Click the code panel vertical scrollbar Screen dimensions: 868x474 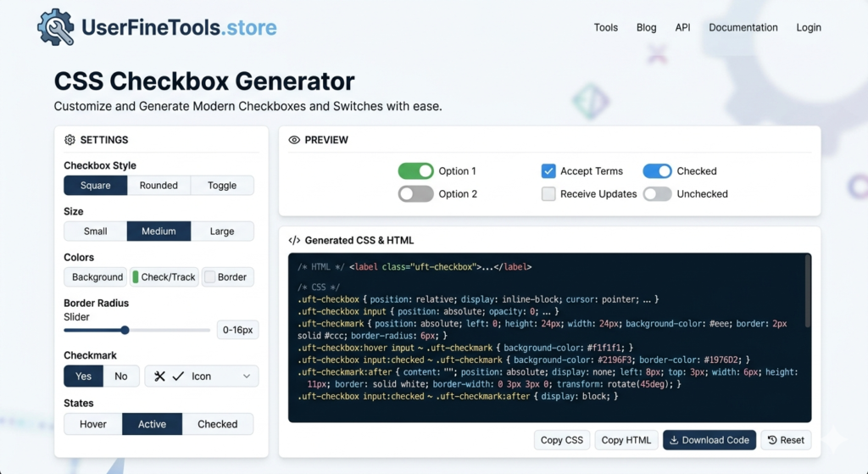(x=808, y=291)
